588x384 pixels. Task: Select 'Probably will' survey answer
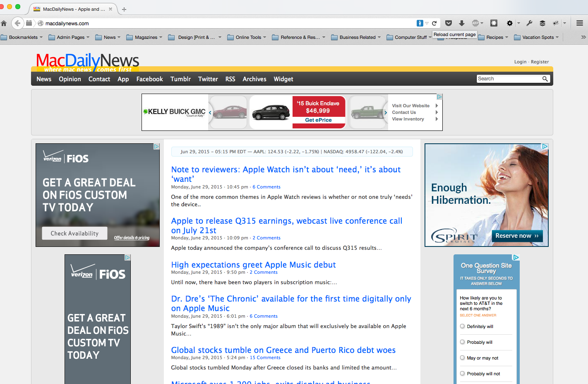[462, 342]
